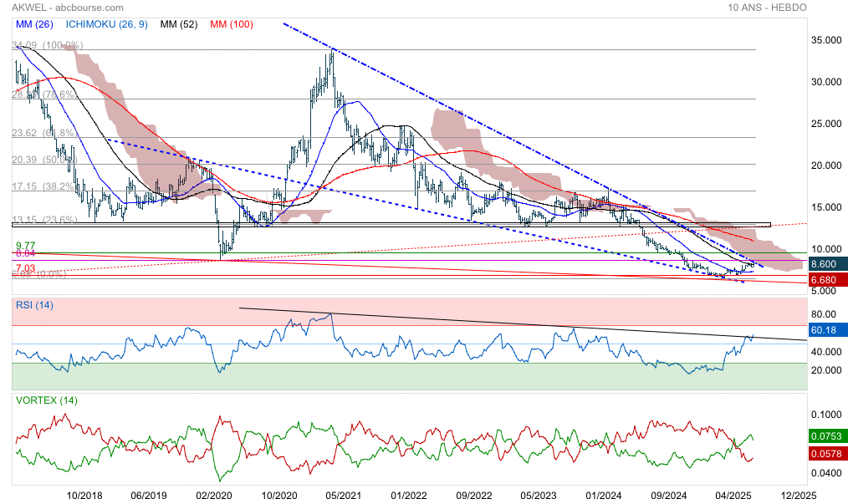Click the green '9.77' level label
The image size is (848, 504).
click(25, 246)
